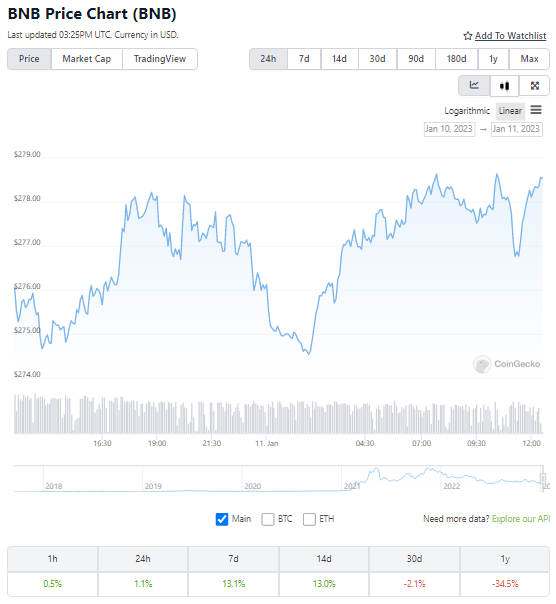Click the star icon beside Add To Watchlist
Image resolution: width=556 pixels, height=604 pixels.
point(468,36)
